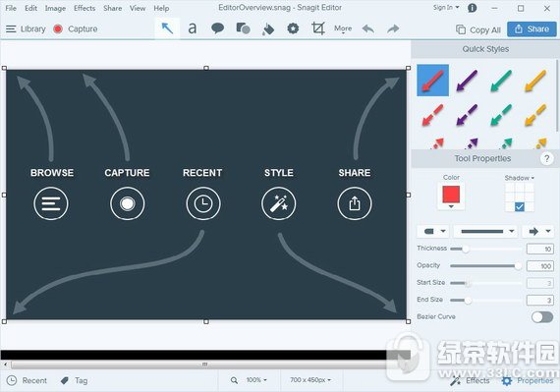Screen dimensions: 560x392
Task: Click the Effects panel button
Action: [470, 381]
